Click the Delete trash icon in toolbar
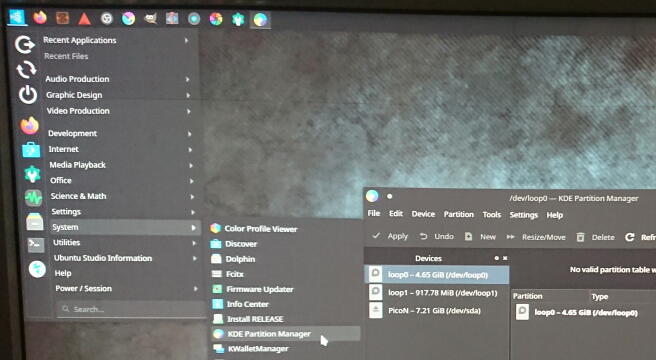Screen dimensions: 656x360 580,237
